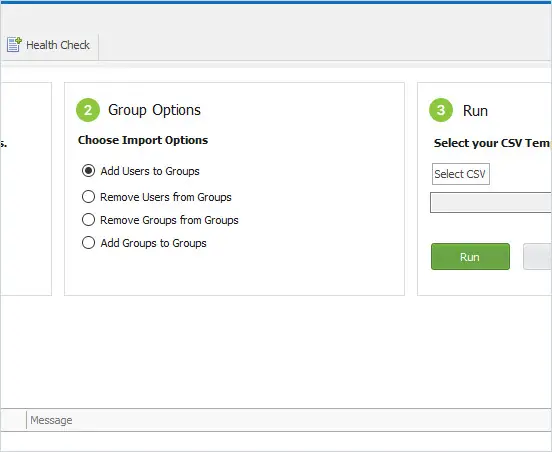This screenshot has width=552, height=452.
Task: Click the Group Options heading
Action: [154, 110]
